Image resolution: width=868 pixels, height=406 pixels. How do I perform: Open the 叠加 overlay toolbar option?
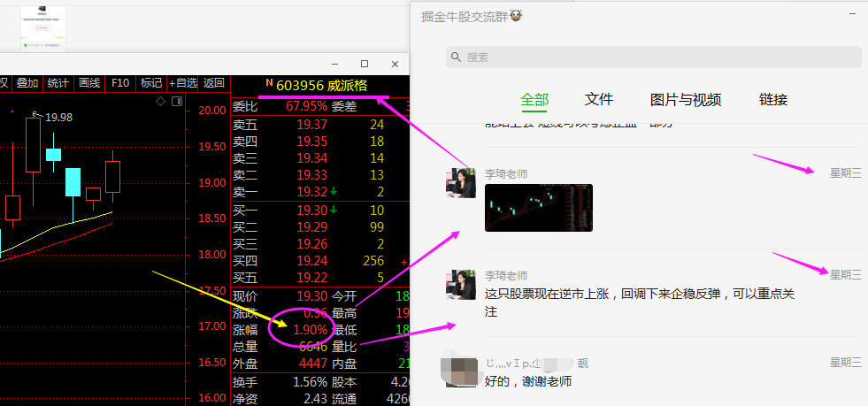[27, 83]
